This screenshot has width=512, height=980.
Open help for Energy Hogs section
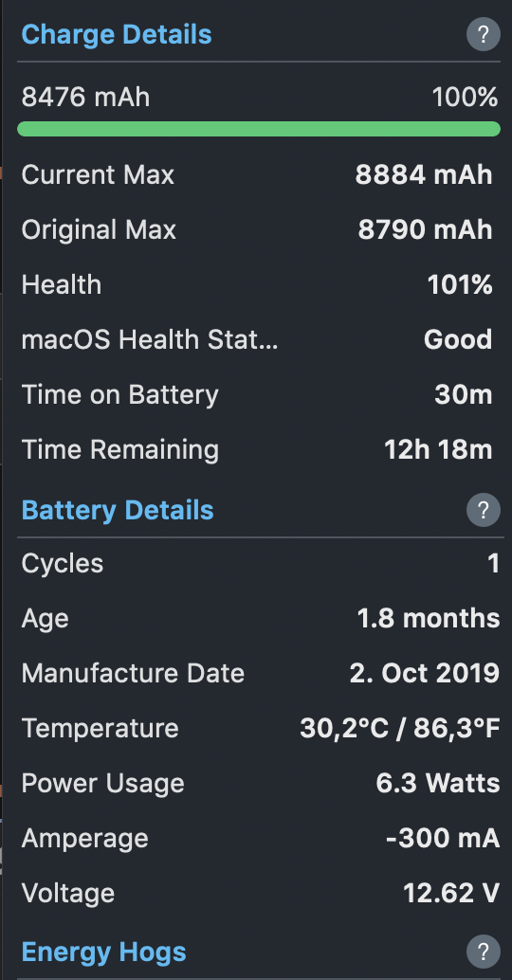(x=484, y=952)
